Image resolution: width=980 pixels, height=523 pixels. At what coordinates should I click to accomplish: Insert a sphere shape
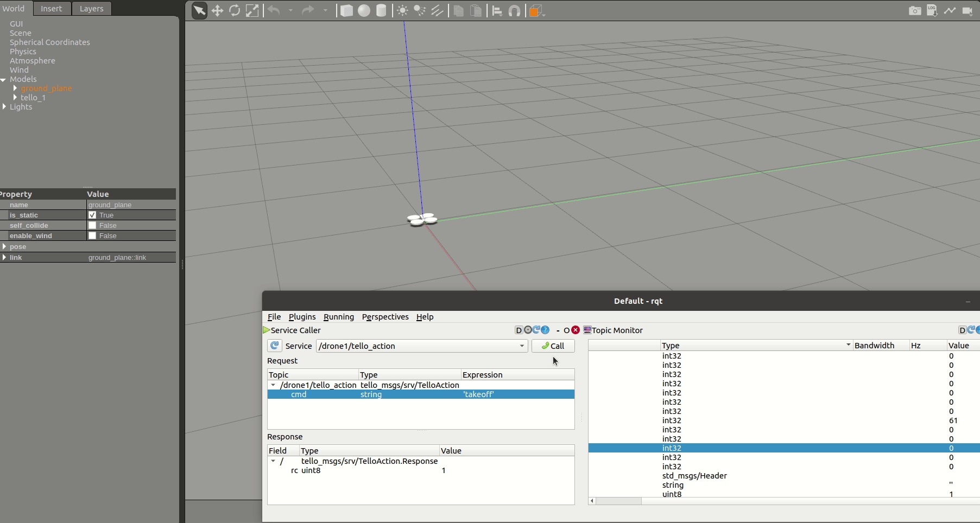click(x=364, y=11)
